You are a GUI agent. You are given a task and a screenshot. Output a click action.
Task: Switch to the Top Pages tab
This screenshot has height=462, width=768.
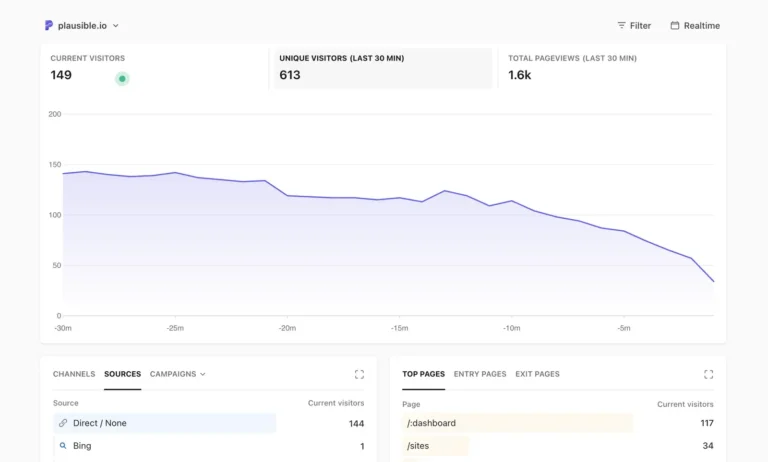(x=424, y=374)
